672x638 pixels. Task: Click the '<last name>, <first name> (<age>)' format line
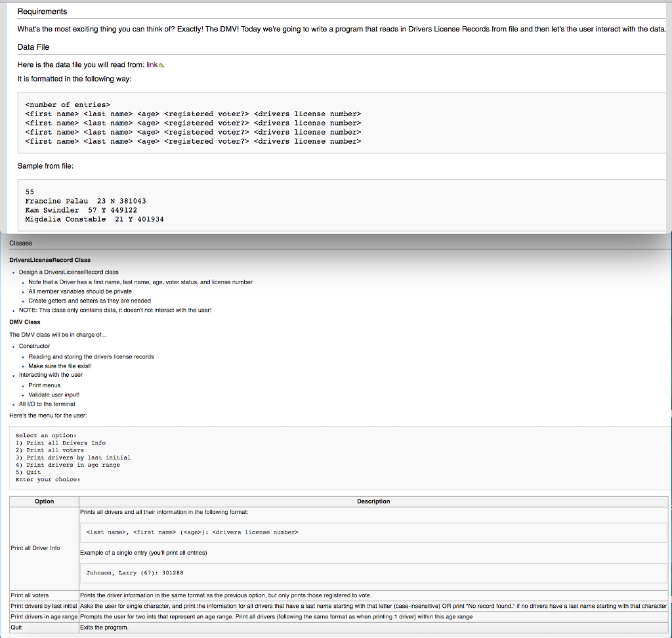192,532
